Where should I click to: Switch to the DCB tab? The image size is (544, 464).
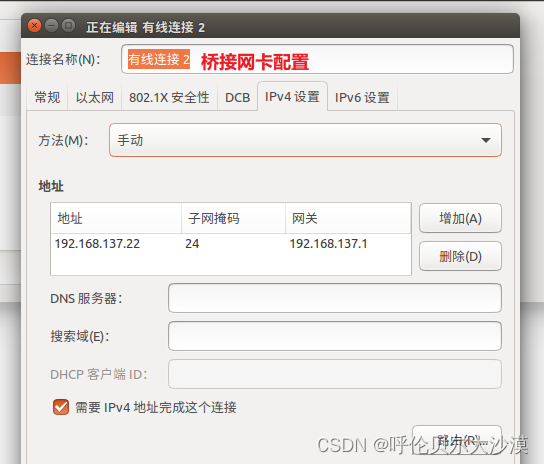coord(238,97)
